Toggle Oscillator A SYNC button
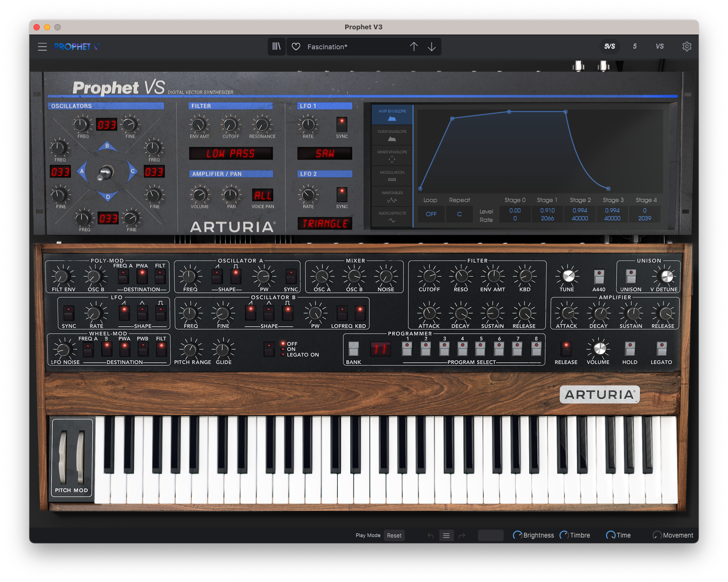Viewport: 728px width, 582px height. 291,276
